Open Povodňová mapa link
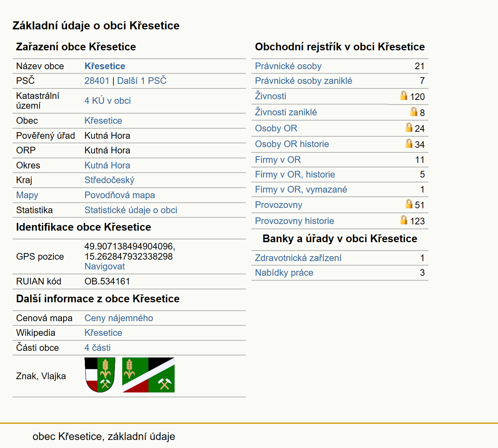498x448 pixels. [120, 195]
